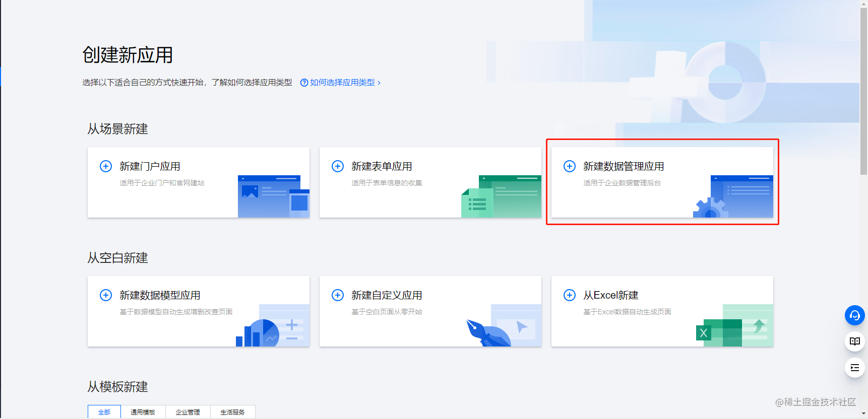Click Excel X illustration thumbnail
Viewport: 868px width, 419px height.
point(734,325)
